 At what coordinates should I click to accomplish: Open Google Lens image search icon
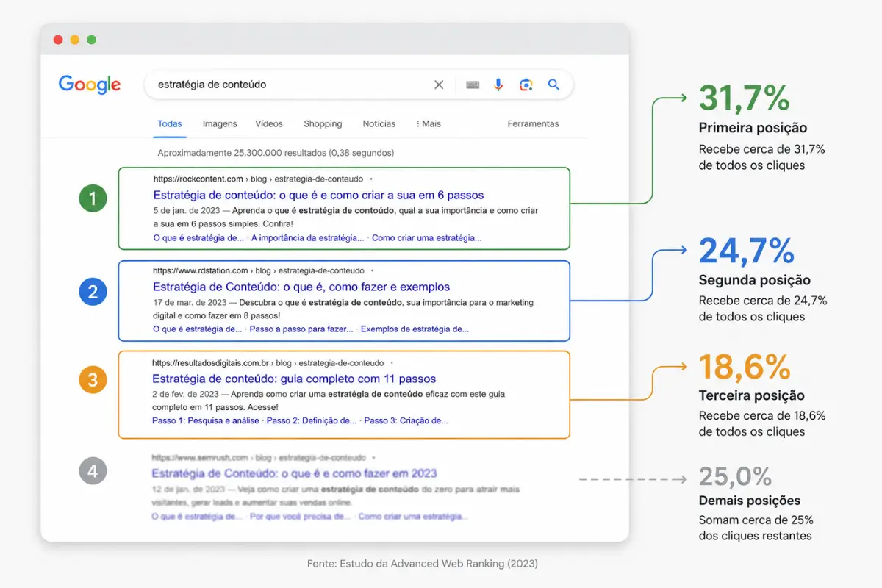pyautogui.click(x=526, y=85)
